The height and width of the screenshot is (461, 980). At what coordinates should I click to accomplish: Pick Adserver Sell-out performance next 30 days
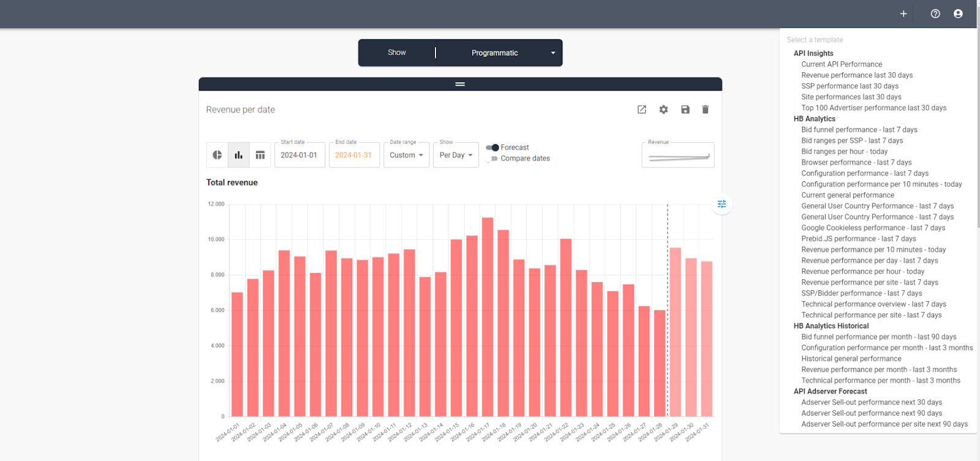pyautogui.click(x=872, y=403)
